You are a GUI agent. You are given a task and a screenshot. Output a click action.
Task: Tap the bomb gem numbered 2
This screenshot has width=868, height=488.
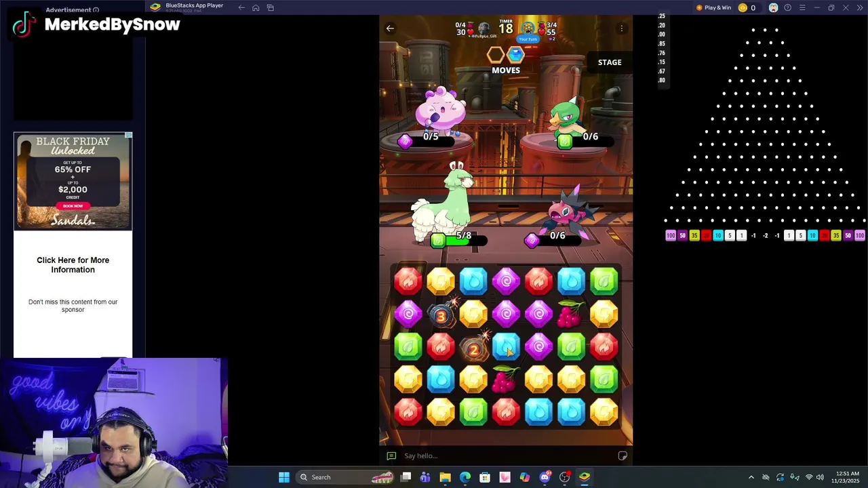tap(473, 347)
